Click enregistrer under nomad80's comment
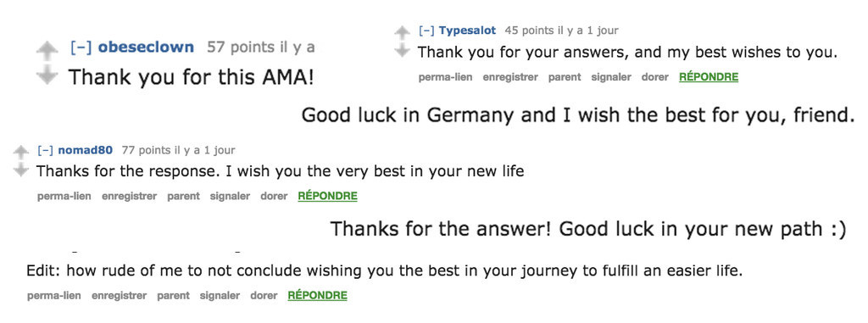 (129, 196)
